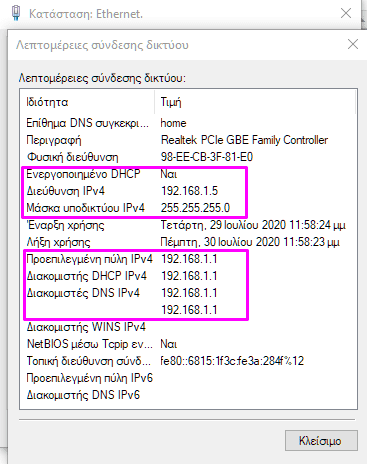The width and height of the screenshot is (367, 464).
Task: Select the Ενεργοποιημένο DHCP row
Action: pyautogui.click(x=188, y=174)
